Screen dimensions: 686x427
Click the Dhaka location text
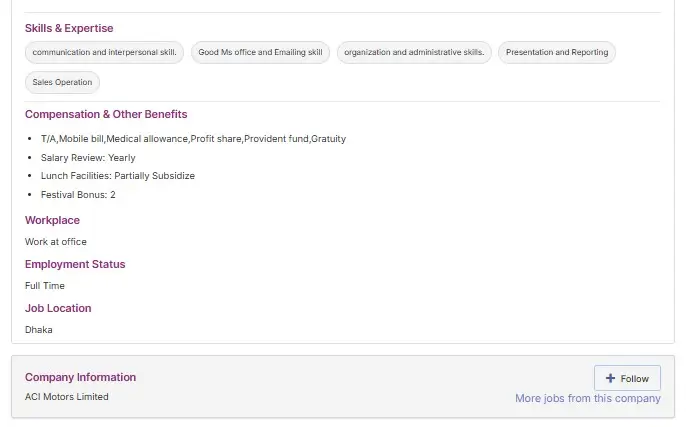[39, 329]
